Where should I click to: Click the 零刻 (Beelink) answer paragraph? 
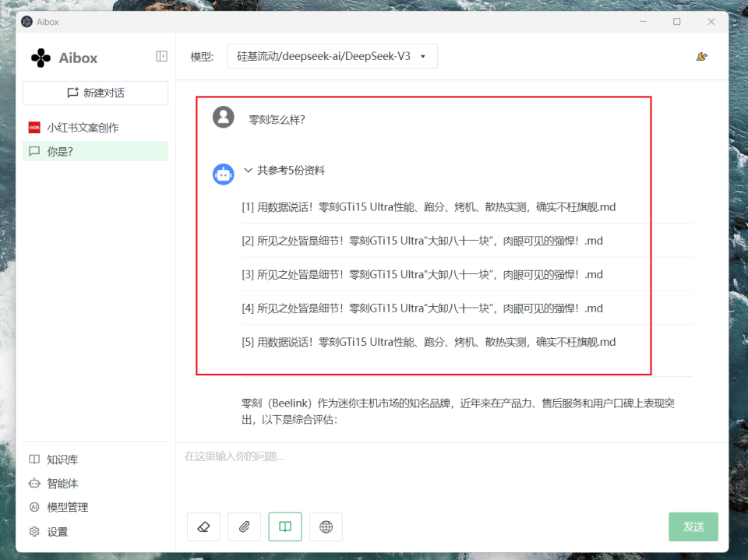pyautogui.click(x=458, y=411)
